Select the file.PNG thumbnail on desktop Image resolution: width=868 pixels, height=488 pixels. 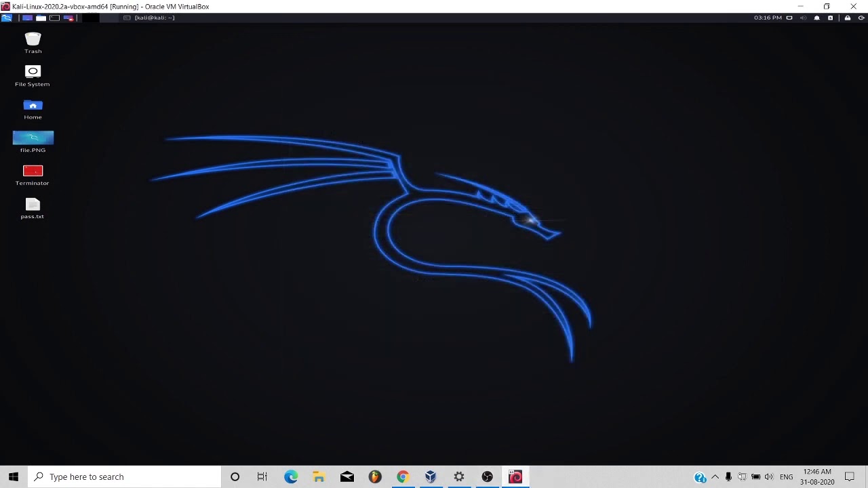coord(33,141)
